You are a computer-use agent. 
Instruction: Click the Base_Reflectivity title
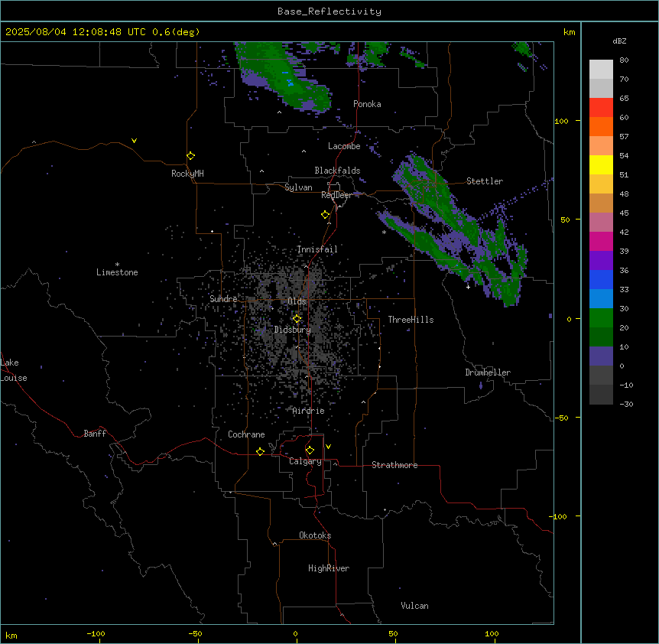[329, 11]
